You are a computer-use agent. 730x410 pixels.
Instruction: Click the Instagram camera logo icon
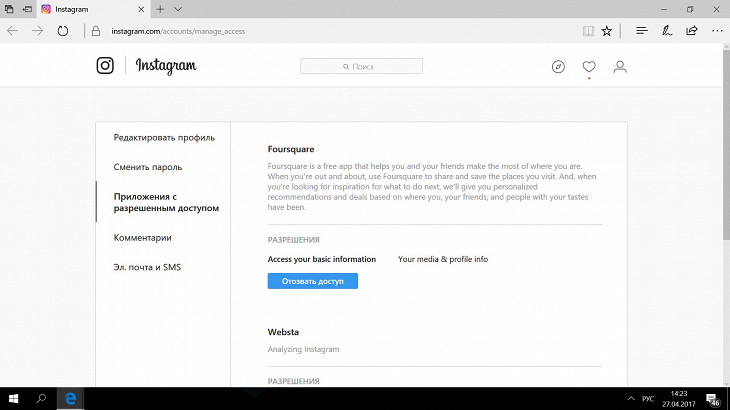pyautogui.click(x=105, y=66)
